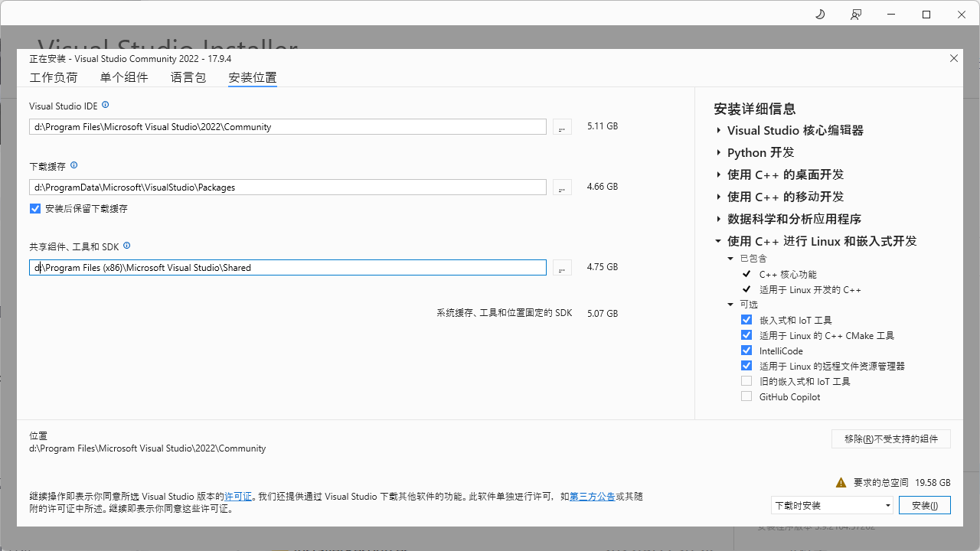Open the 许可证 link

[x=238, y=497]
